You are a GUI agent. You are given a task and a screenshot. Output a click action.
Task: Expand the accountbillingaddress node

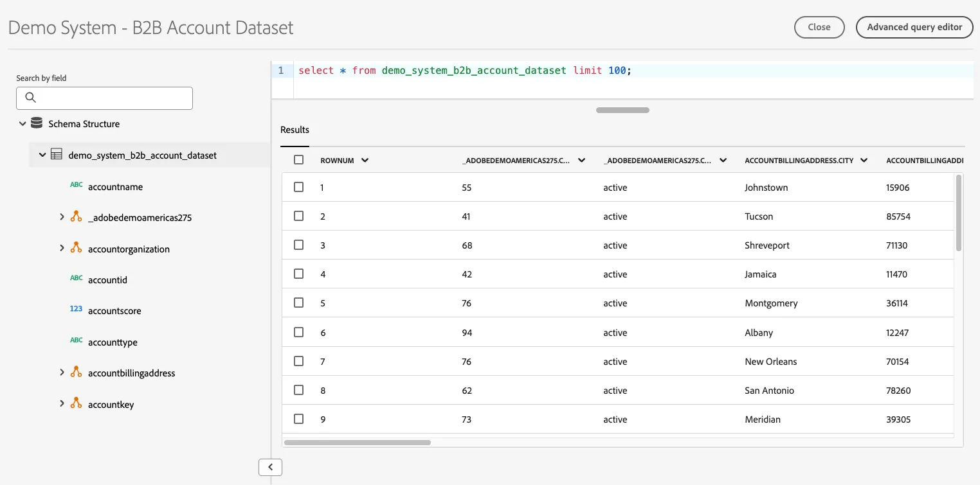[62, 373]
